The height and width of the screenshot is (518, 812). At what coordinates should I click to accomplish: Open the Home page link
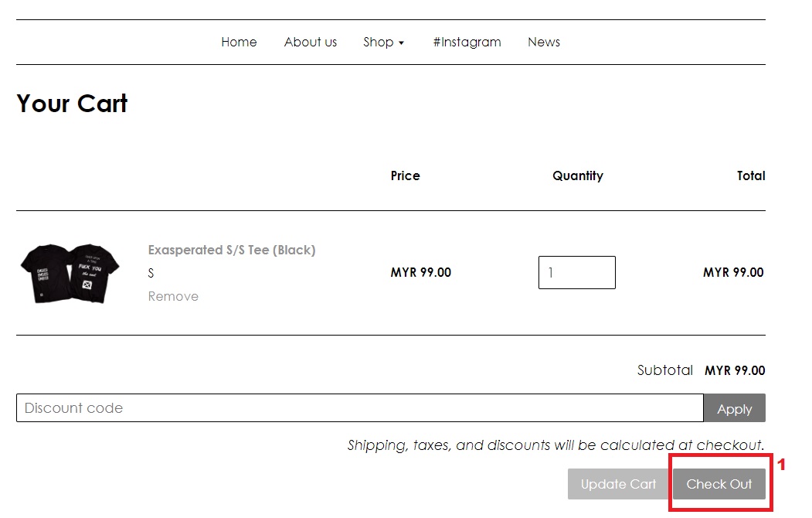239,42
